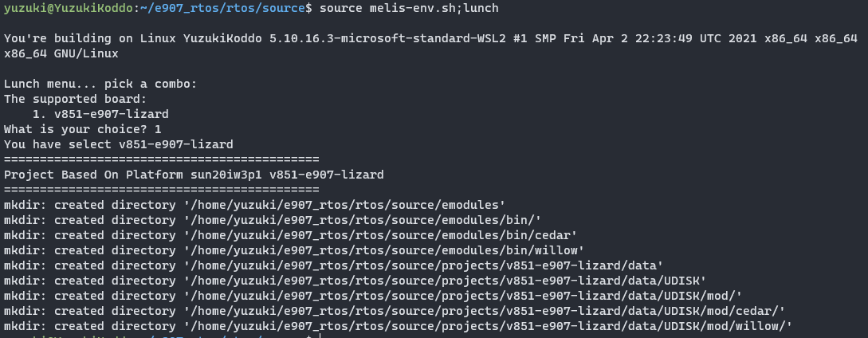Click the mkdir line ending in 'emodules/bin/cedar'
The width and height of the screenshot is (868, 338).
coord(289,235)
